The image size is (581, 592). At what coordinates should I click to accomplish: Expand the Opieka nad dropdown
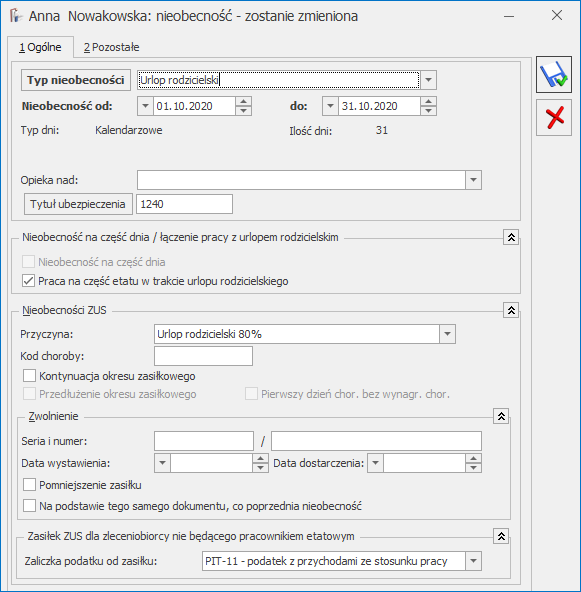coord(473,180)
